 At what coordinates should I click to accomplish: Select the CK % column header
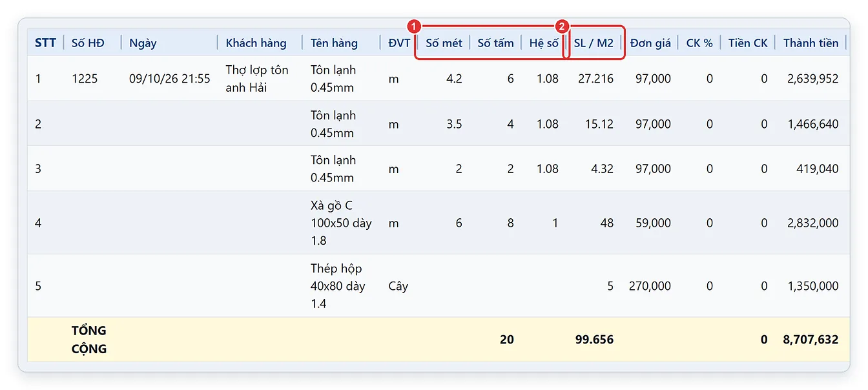699,43
